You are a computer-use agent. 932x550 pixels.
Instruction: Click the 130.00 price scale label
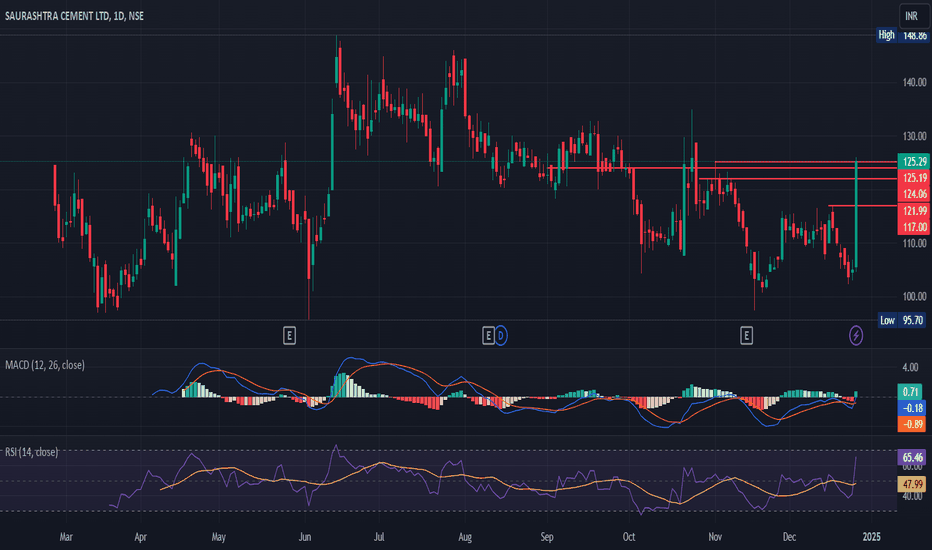tap(914, 136)
